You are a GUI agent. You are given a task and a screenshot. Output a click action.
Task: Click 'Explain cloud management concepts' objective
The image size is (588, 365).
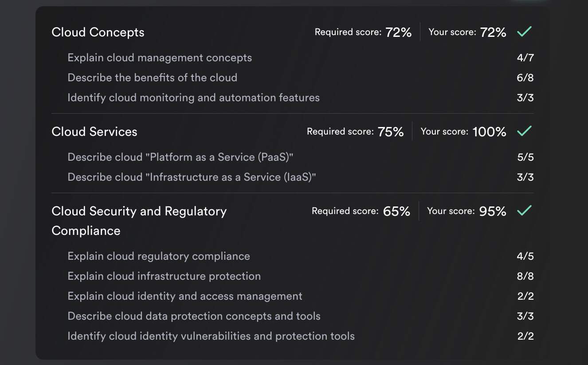tap(160, 58)
